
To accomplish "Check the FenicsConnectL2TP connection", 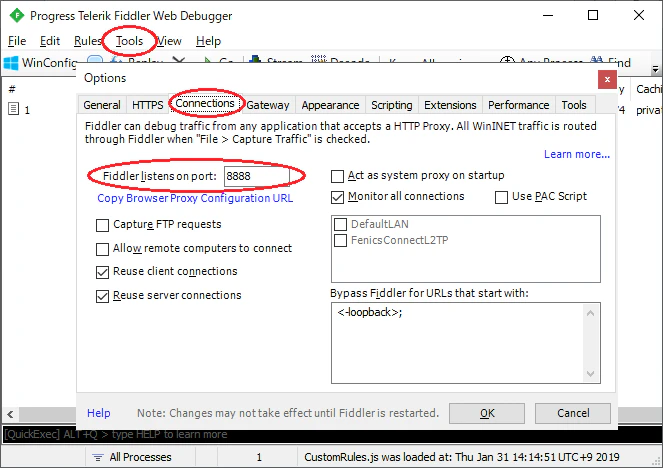I will pyautogui.click(x=340, y=241).
